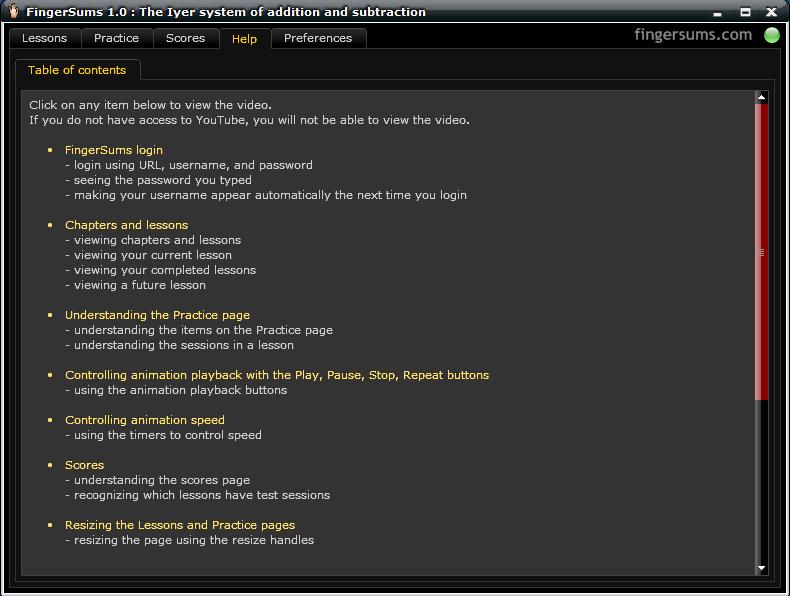Click the Scores help topic link

click(84, 465)
